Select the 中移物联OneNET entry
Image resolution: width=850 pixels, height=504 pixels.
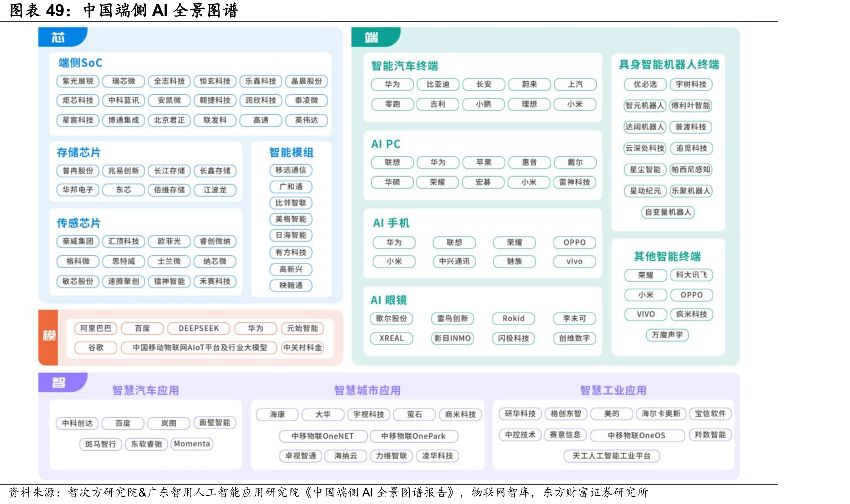323,436
